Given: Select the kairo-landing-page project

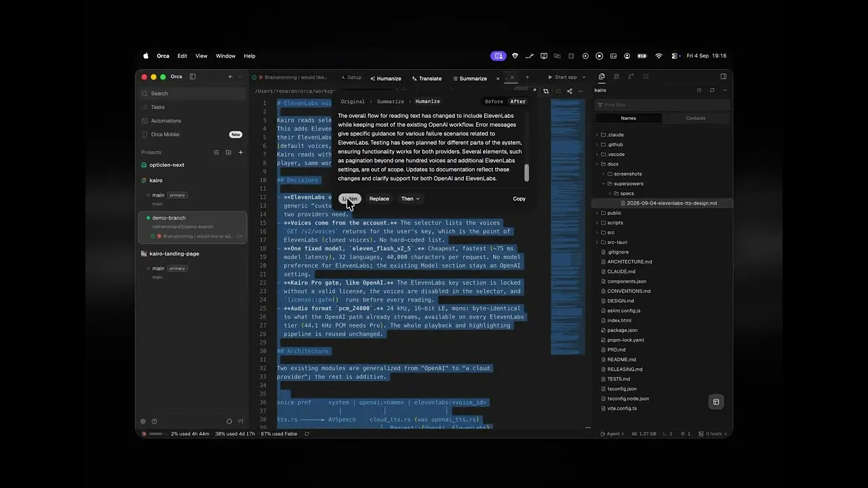Looking at the screenshot, I should pos(174,253).
